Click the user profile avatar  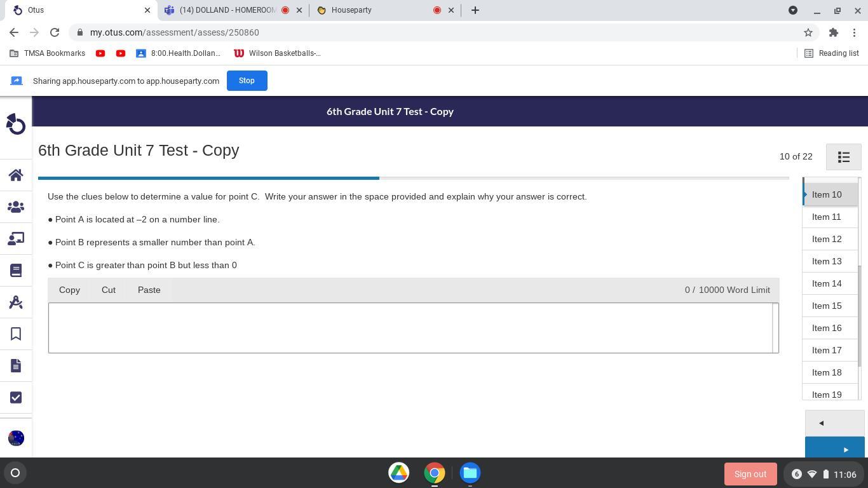coord(16,438)
